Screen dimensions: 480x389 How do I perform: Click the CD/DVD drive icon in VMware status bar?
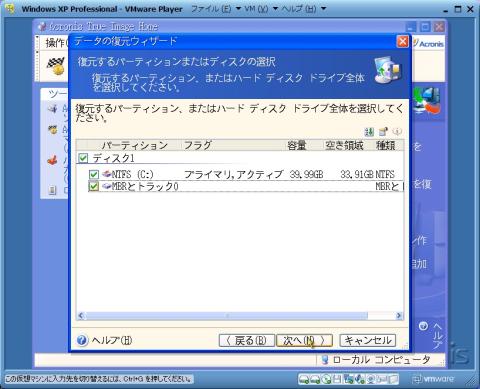pyautogui.click(x=327, y=379)
